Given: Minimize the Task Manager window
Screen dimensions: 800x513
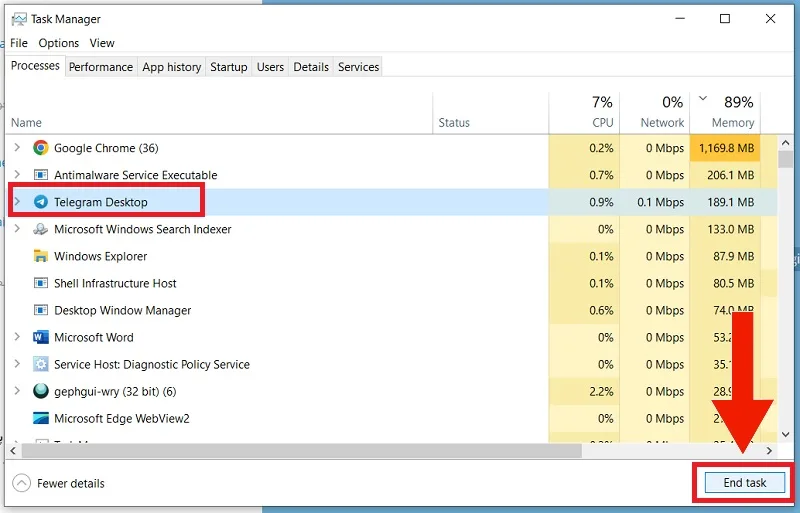Looking at the screenshot, I should (680, 19).
